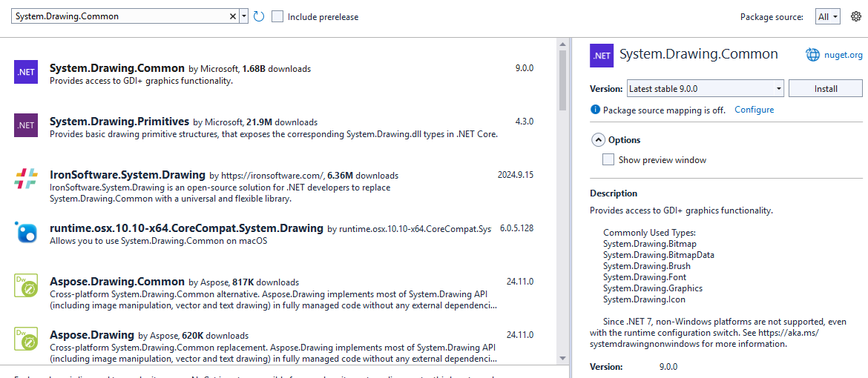
Task: Click the System.Drawing.Common heading in details pane
Action: tap(699, 53)
